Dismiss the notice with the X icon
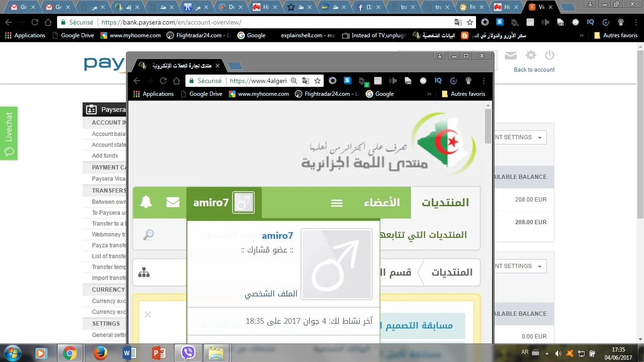The width and height of the screenshot is (644, 362). click(x=148, y=314)
